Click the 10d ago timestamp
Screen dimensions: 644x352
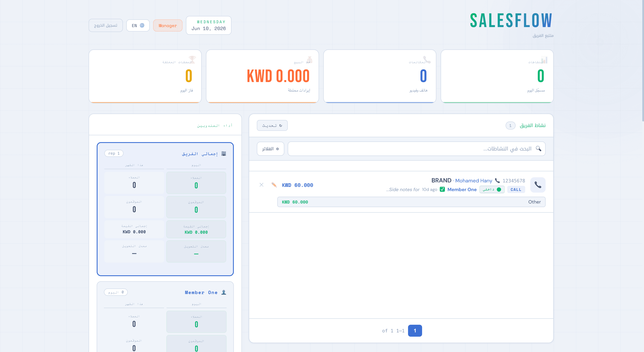430,189
